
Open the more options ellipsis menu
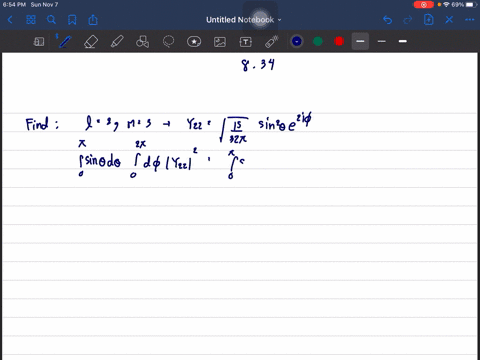(x=470, y=20)
